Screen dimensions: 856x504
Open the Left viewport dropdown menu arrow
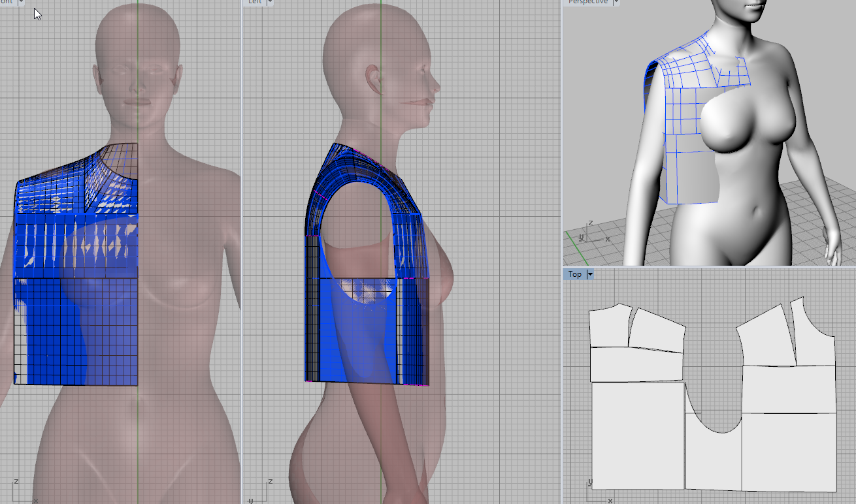tap(270, 2)
